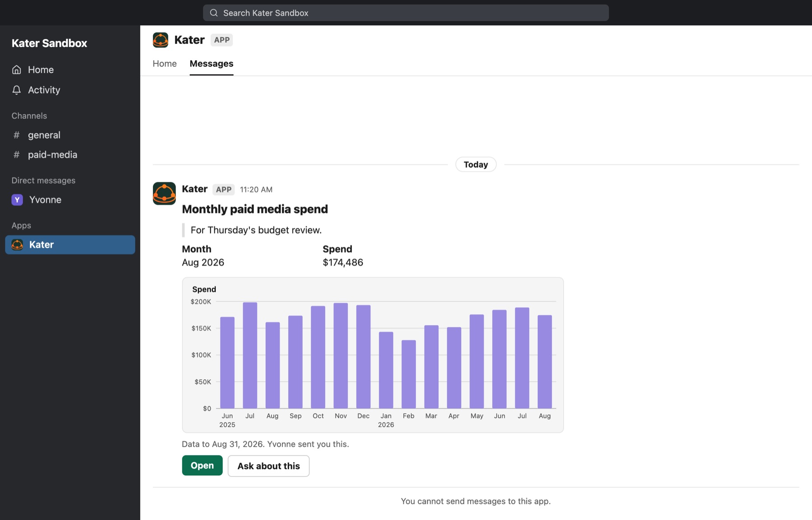
Task: Click Yvonne's purple avatar icon
Action: point(17,200)
